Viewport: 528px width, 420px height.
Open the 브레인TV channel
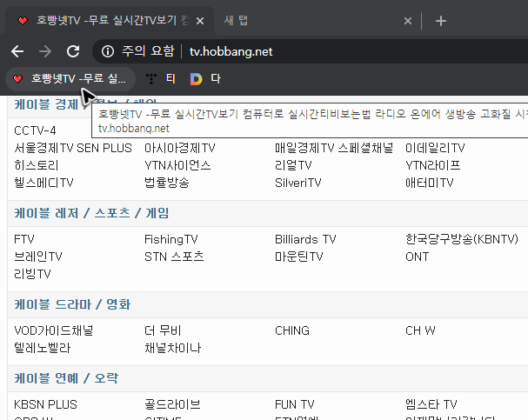click(x=38, y=257)
